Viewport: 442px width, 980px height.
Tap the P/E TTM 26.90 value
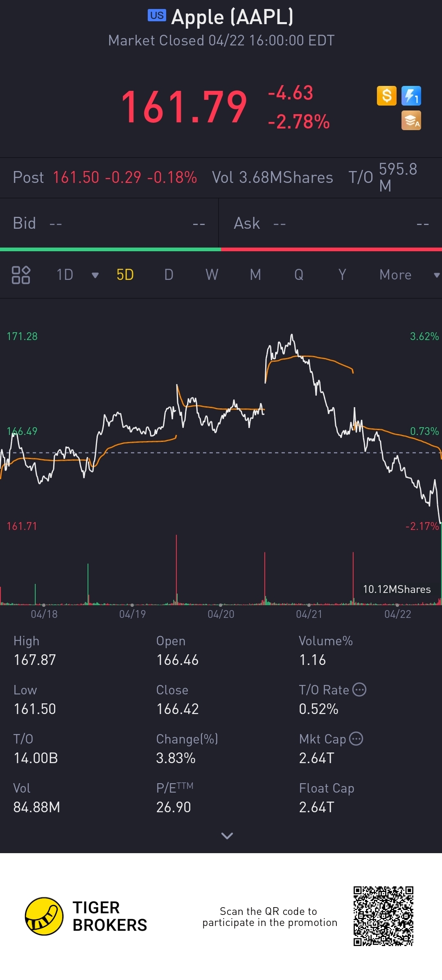174,807
